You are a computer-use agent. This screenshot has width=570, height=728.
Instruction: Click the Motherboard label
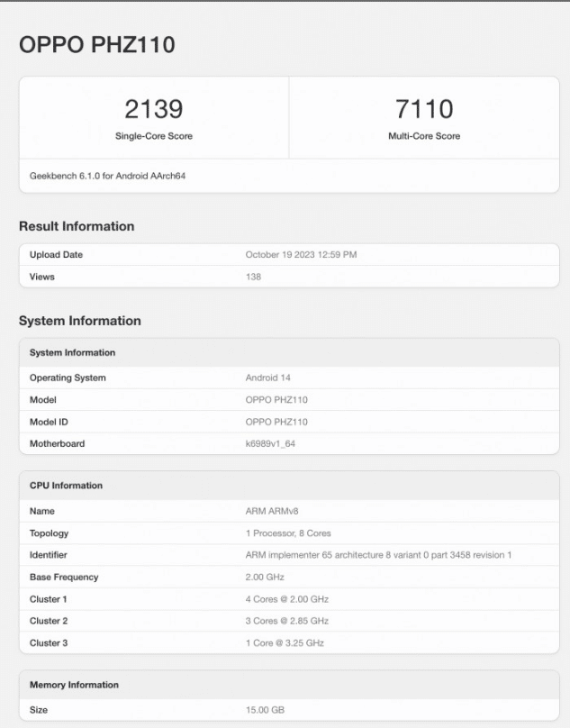(x=57, y=444)
